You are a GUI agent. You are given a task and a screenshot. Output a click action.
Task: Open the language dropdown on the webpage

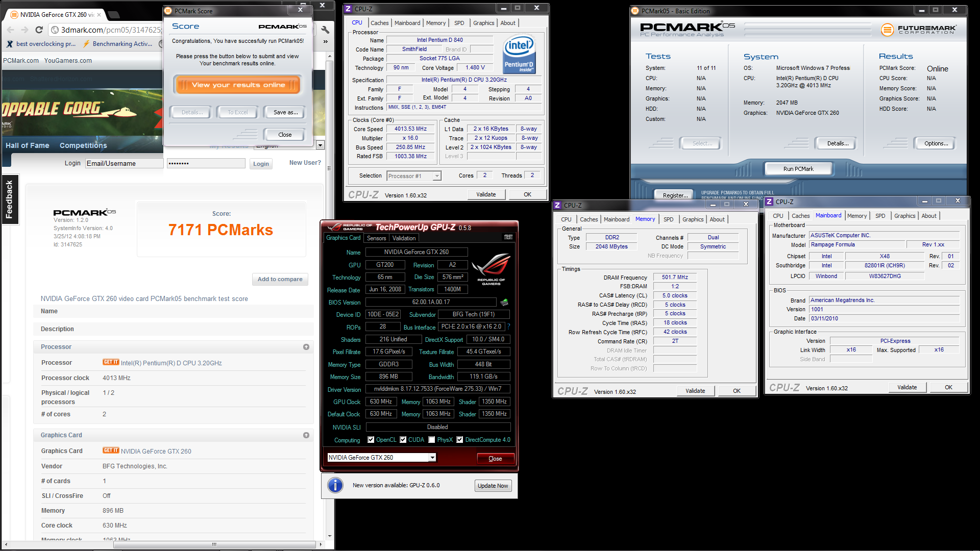[x=320, y=145]
